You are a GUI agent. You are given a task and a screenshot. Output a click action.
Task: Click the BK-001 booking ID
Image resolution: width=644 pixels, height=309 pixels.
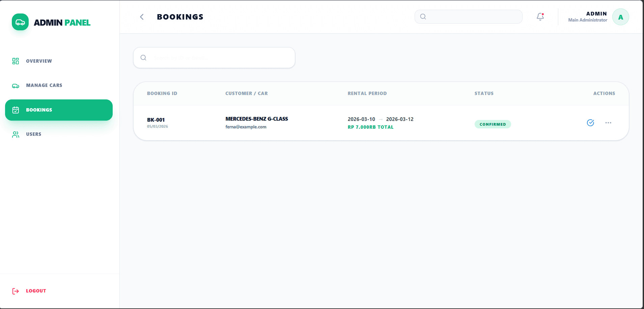pos(156,120)
